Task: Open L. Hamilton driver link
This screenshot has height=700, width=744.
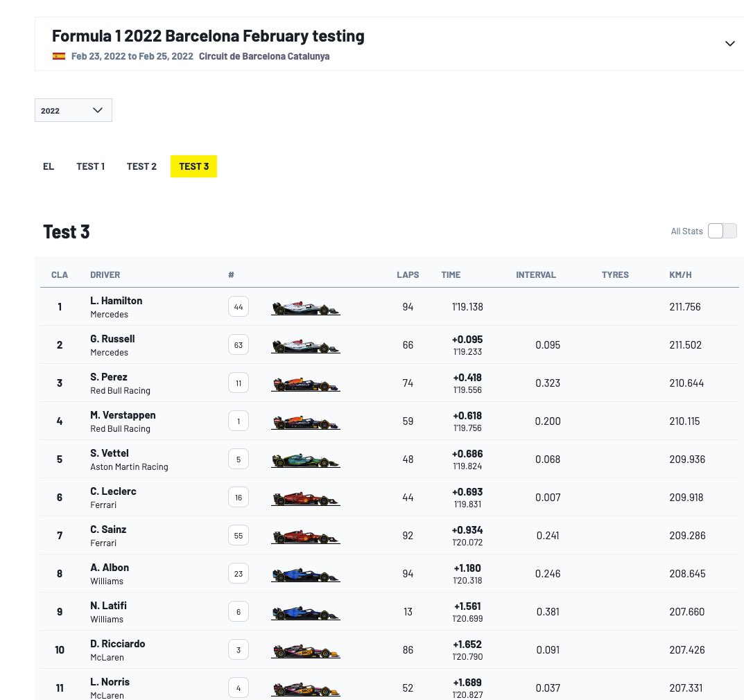Action: [x=116, y=301]
